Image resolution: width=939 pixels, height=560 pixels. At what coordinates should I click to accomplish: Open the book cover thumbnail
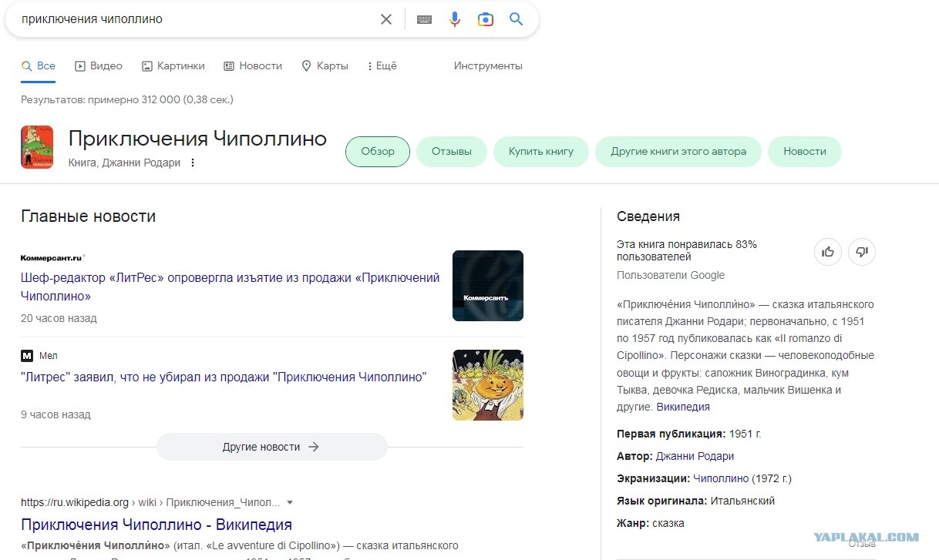pyautogui.click(x=37, y=147)
